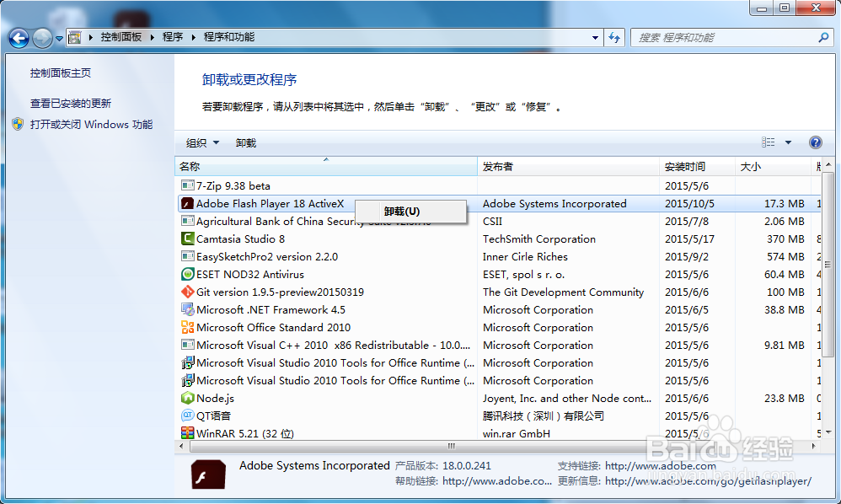Select 程序和功能 breadcrumb
Screen dimensions: 841x504
(x=229, y=37)
